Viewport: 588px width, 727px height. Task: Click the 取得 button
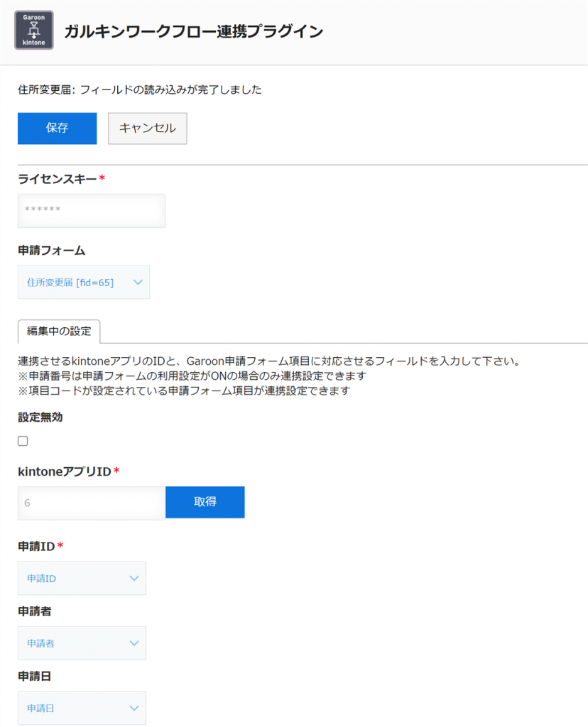coord(205,502)
